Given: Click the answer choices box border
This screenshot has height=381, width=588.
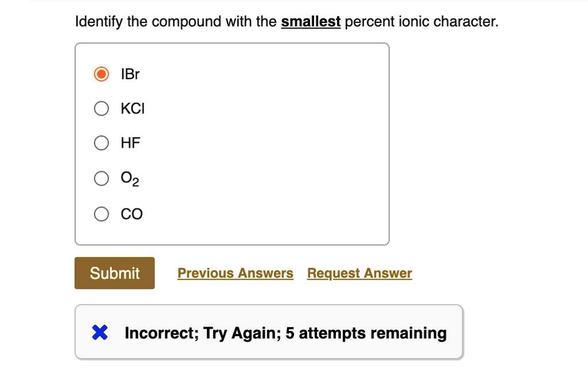Looking at the screenshot, I should coord(233,43).
